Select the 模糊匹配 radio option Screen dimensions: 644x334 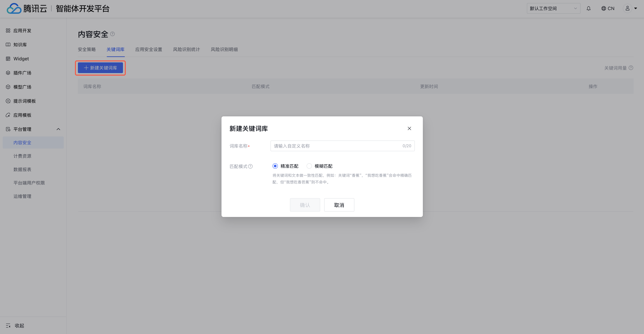click(x=309, y=166)
